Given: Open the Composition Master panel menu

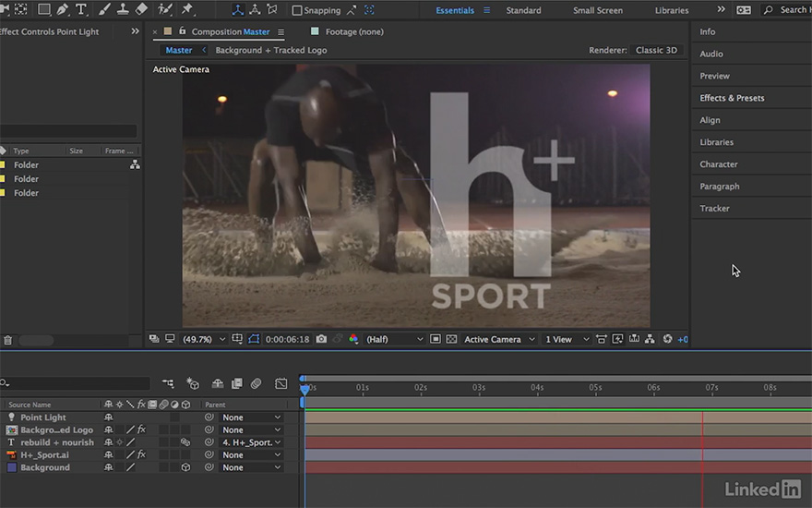Looking at the screenshot, I should coord(281,32).
